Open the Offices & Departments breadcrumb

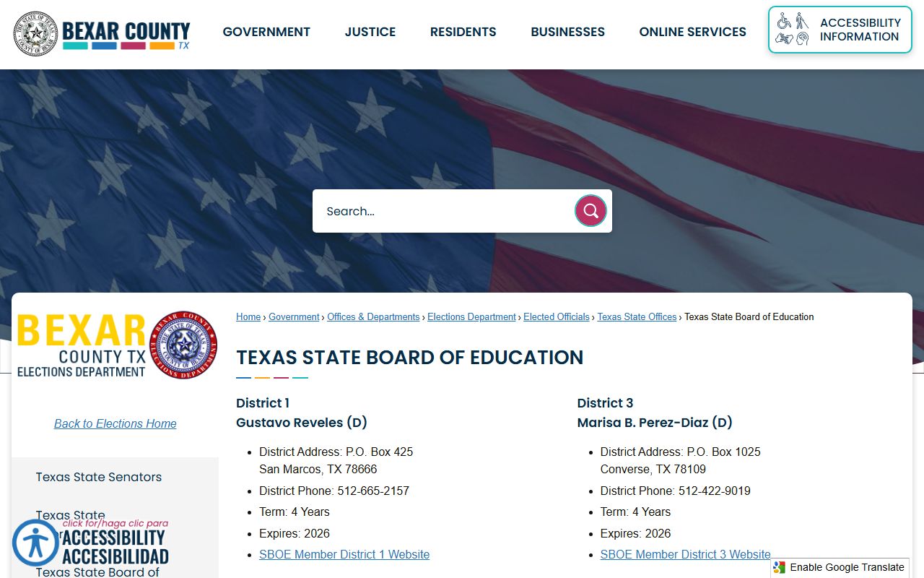tap(373, 317)
